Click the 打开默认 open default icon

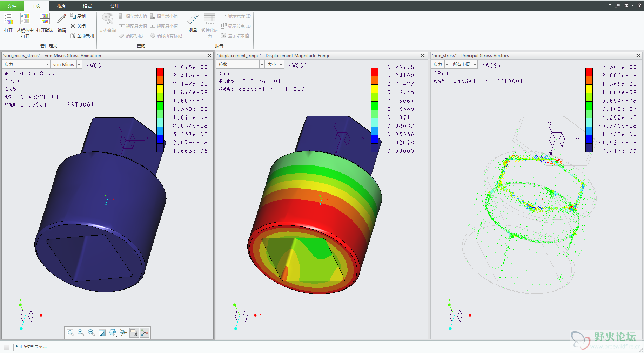[45, 19]
